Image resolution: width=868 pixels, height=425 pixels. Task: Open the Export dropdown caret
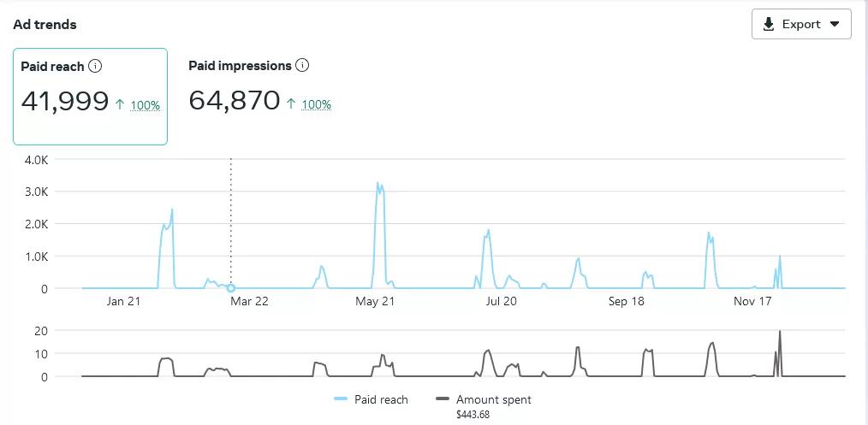[835, 24]
